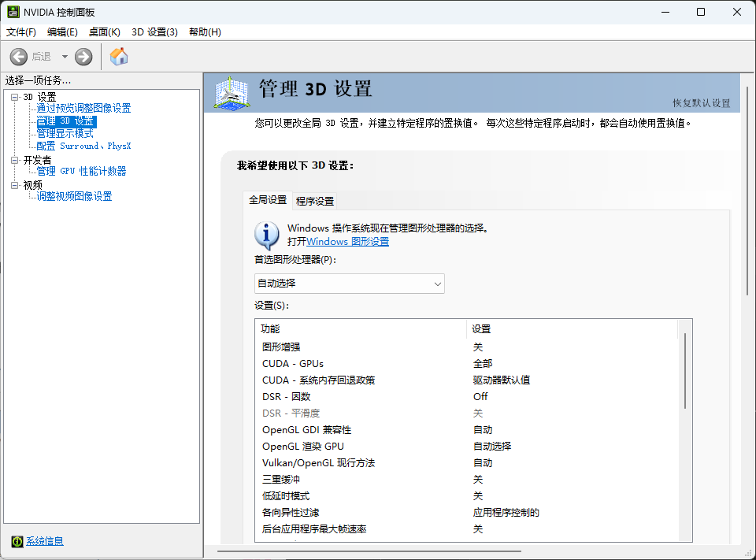Click the Forward arrow toolbar icon
The width and height of the screenshot is (756, 560).
pyautogui.click(x=83, y=57)
